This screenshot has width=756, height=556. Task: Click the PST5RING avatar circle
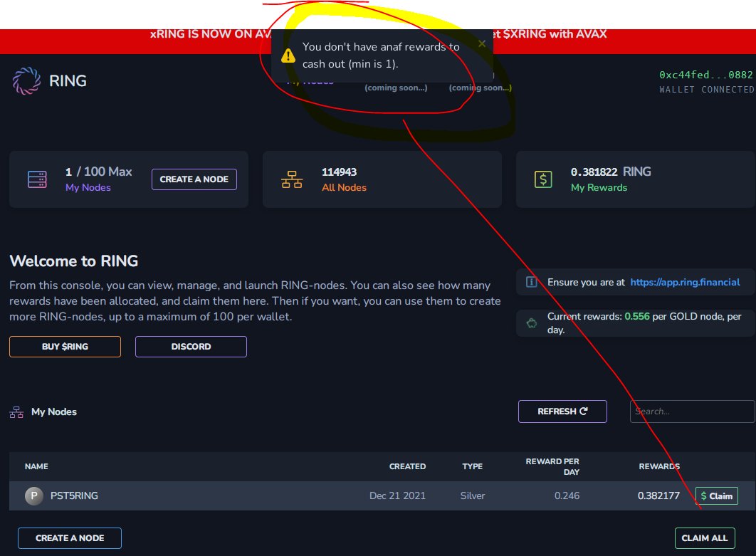point(33,495)
